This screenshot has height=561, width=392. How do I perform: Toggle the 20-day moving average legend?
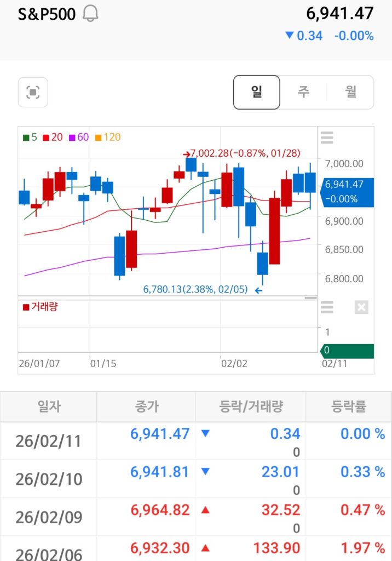click(x=53, y=137)
